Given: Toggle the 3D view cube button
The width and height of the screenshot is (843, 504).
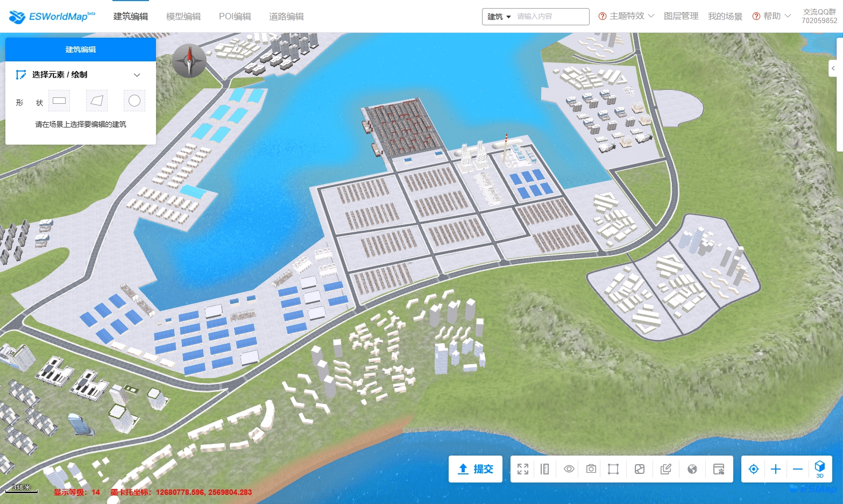Looking at the screenshot, I should (819, 468).
